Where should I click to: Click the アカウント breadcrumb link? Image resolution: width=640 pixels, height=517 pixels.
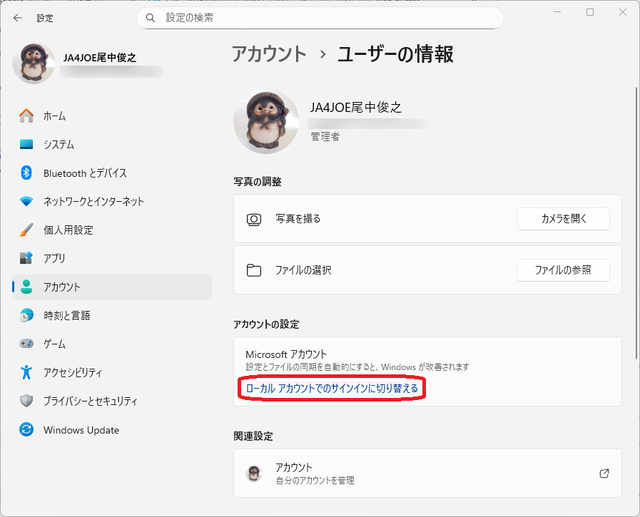[x=269, y=54]
